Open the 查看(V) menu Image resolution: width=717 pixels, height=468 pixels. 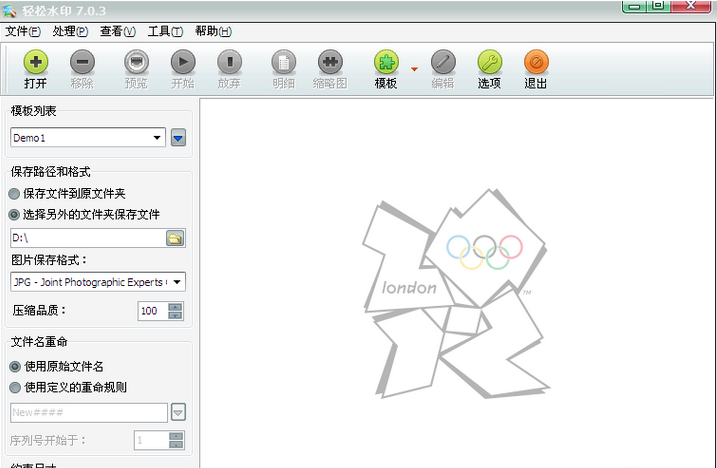pyautogui.click(x=118, y=31)
